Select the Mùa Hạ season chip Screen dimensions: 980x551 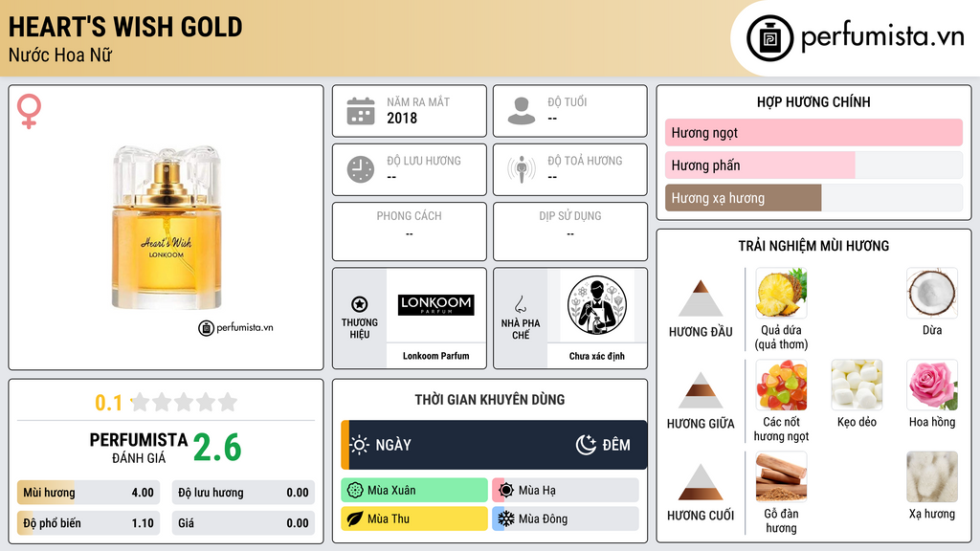click(x=566, y=491)
